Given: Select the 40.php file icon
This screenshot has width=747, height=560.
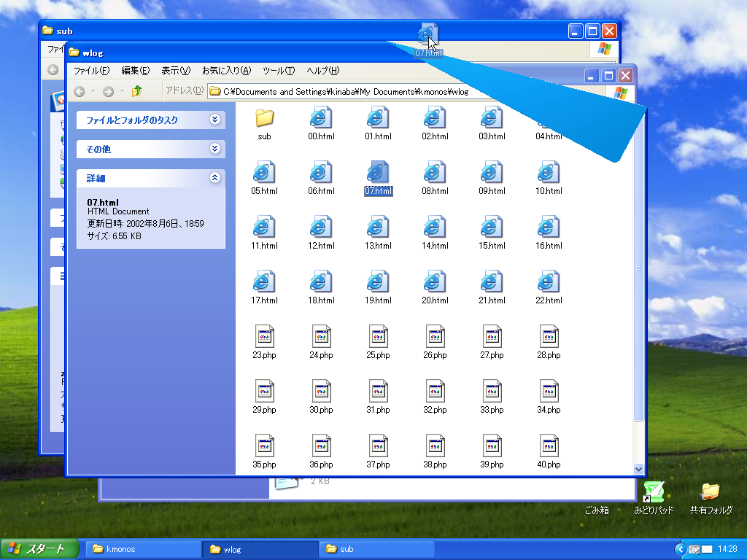Looking at the screenshot, I should tap(549, 446).
